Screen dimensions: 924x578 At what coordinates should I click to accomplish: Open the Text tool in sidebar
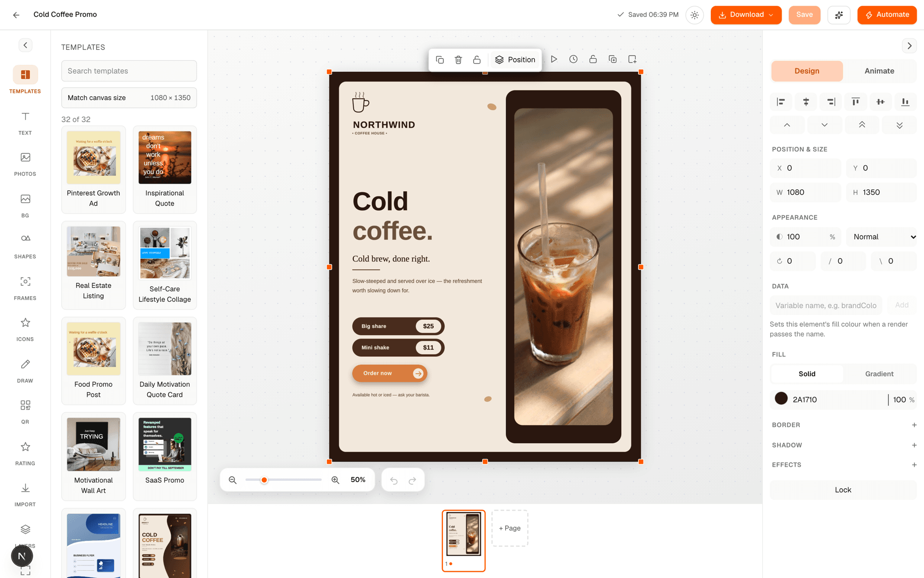[25, 123]
